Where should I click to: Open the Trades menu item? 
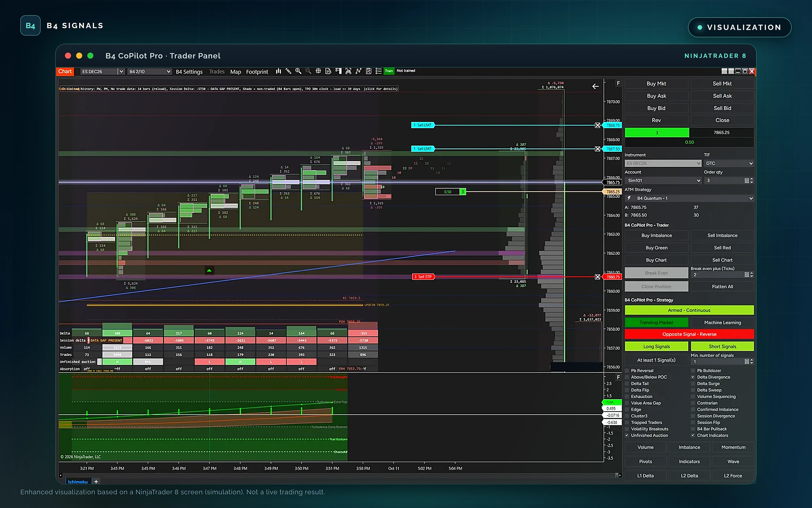(217, 71)
